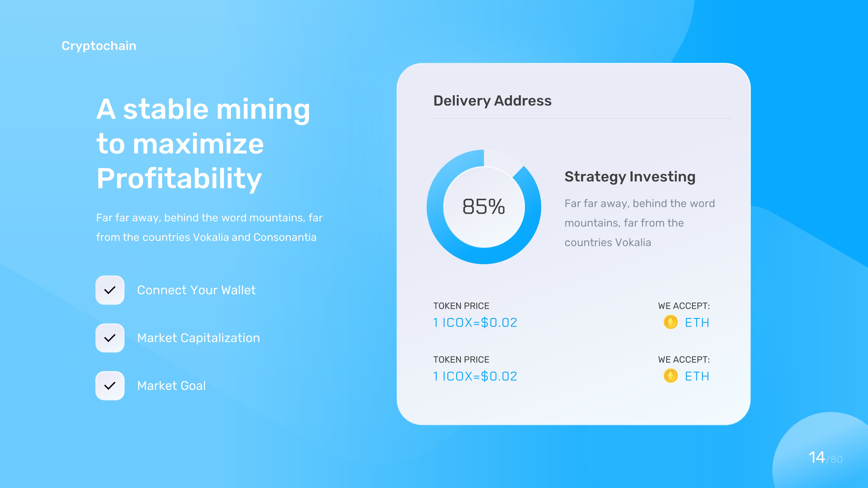This screenshot has height=488, width=868.
Task: Click the first 1 ICOX=$0.02 price
Action: coord(475,323)
